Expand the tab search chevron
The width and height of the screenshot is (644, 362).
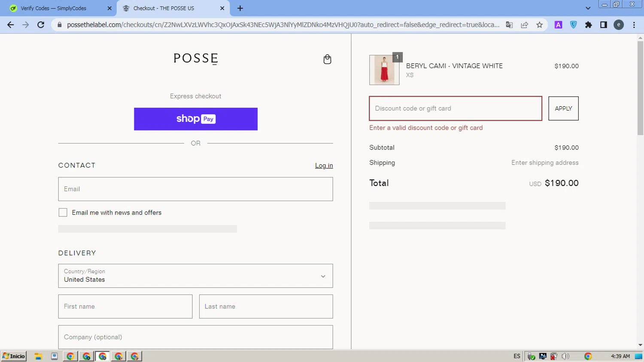[588, 8]
